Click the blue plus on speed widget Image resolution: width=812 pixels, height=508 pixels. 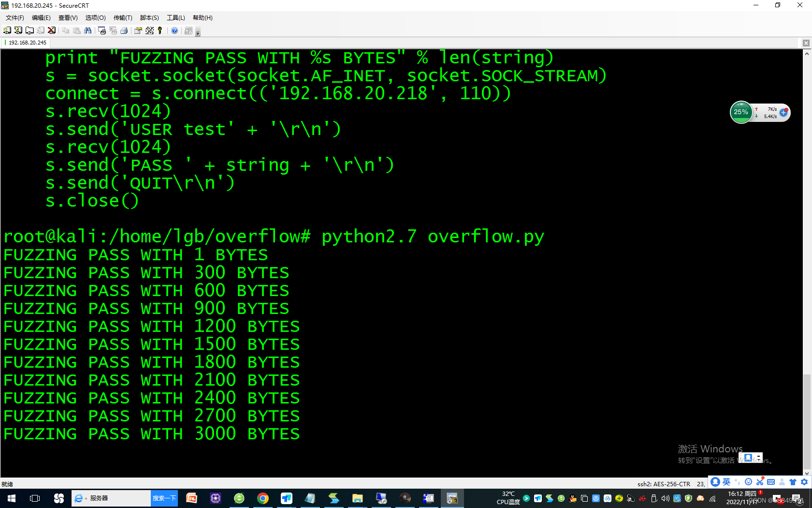tap(783, 112)
